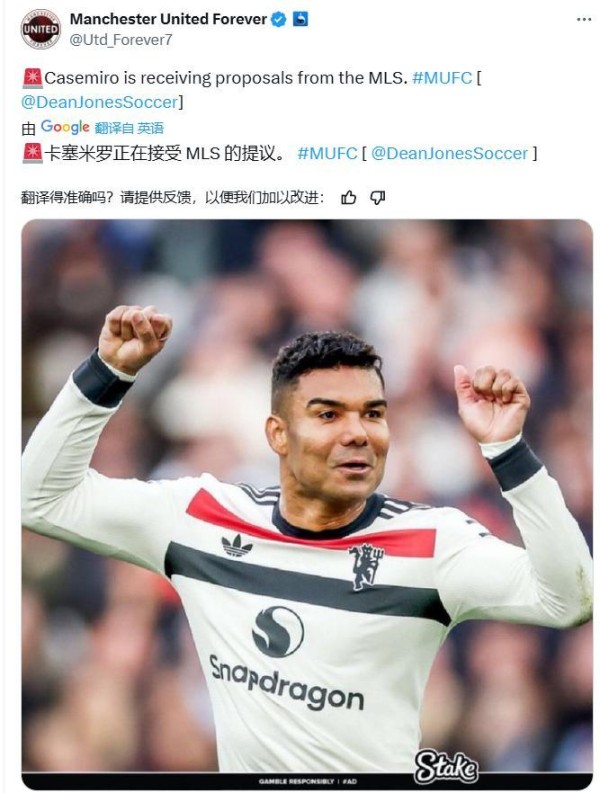Open the #MUFC hashtag in the Chinese translation

coord(327,153)
